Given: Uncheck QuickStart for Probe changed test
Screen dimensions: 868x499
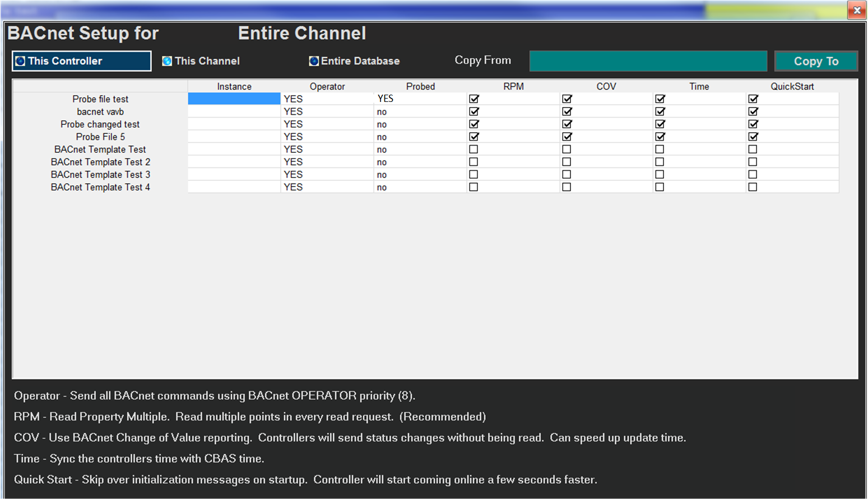Looking at the screenshot, I should (x=753, y=124).
